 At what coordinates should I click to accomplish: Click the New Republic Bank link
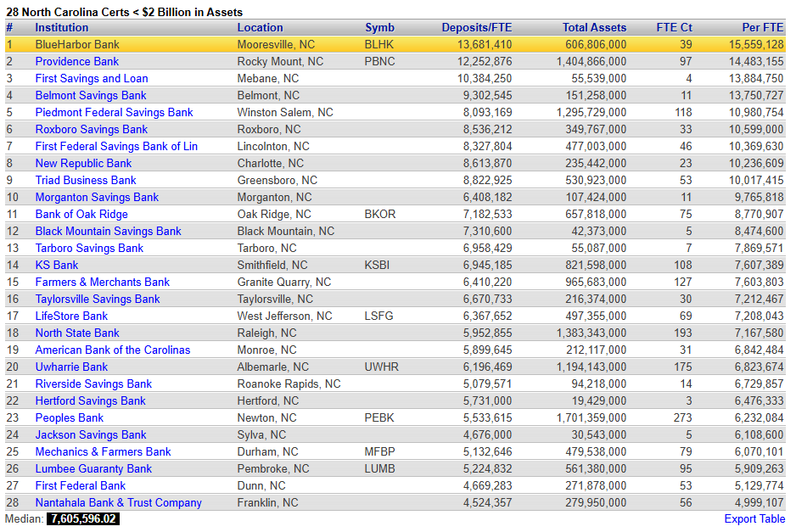pos(83,164)
